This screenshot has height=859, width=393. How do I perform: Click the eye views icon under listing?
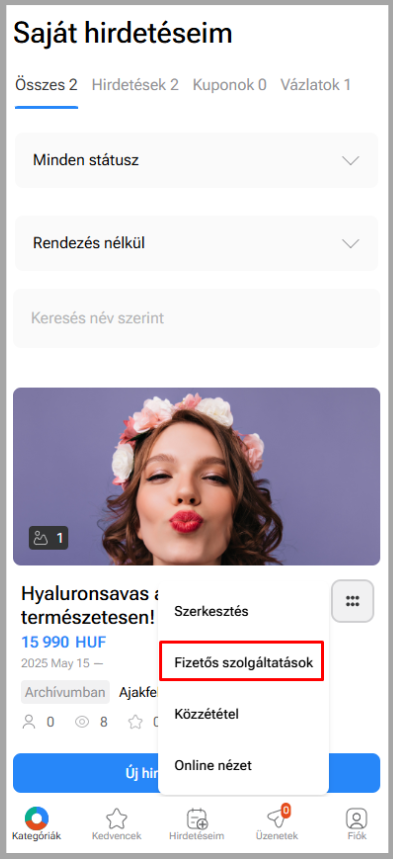(x=82, y=722)
